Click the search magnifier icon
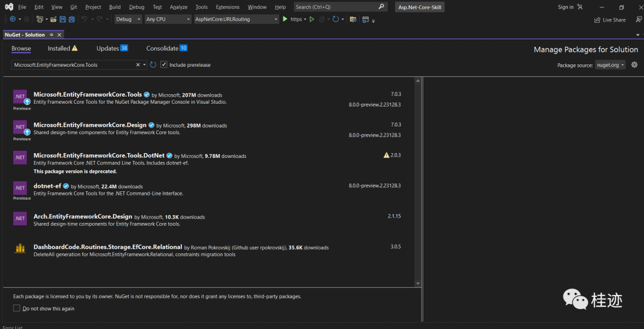 tap(381, 7)
